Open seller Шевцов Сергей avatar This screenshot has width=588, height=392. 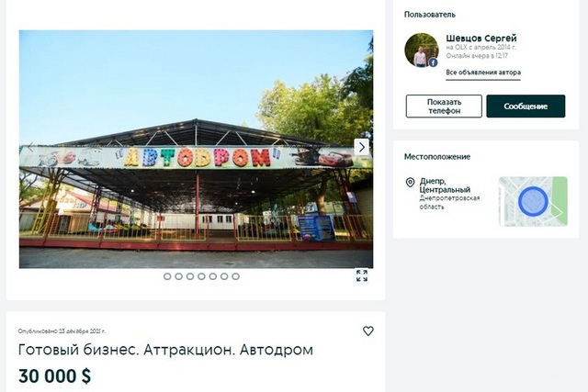(421, 50)
